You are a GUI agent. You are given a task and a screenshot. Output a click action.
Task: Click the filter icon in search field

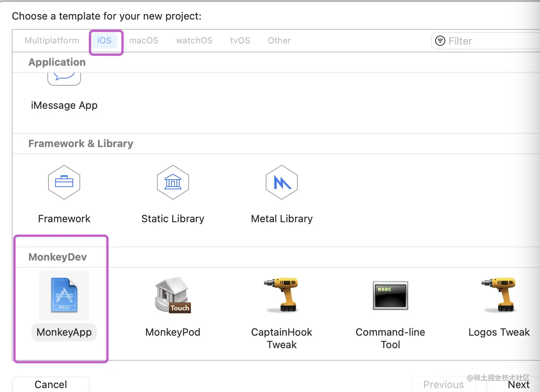point(440,41)
